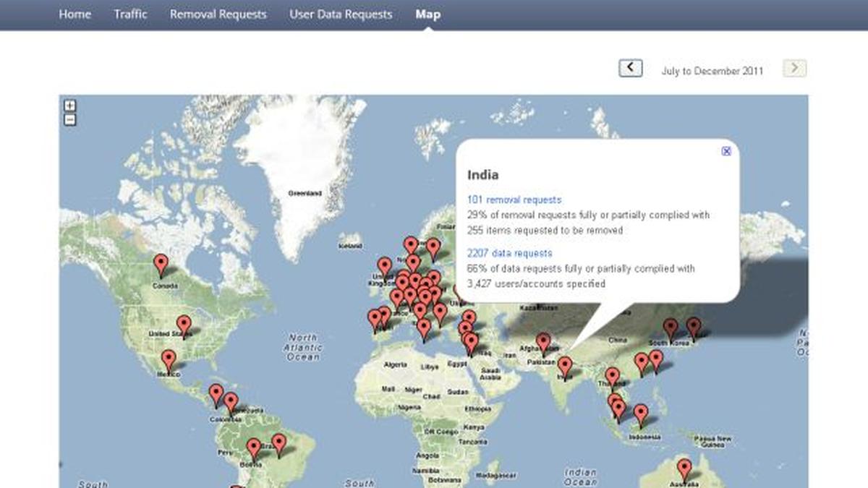Open the 101 removal requests link
868x488 pixels.
(514, 200)
